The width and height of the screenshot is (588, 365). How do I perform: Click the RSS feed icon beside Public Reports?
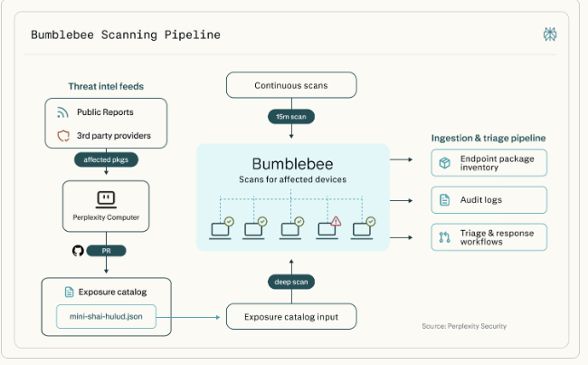[62, 112]
